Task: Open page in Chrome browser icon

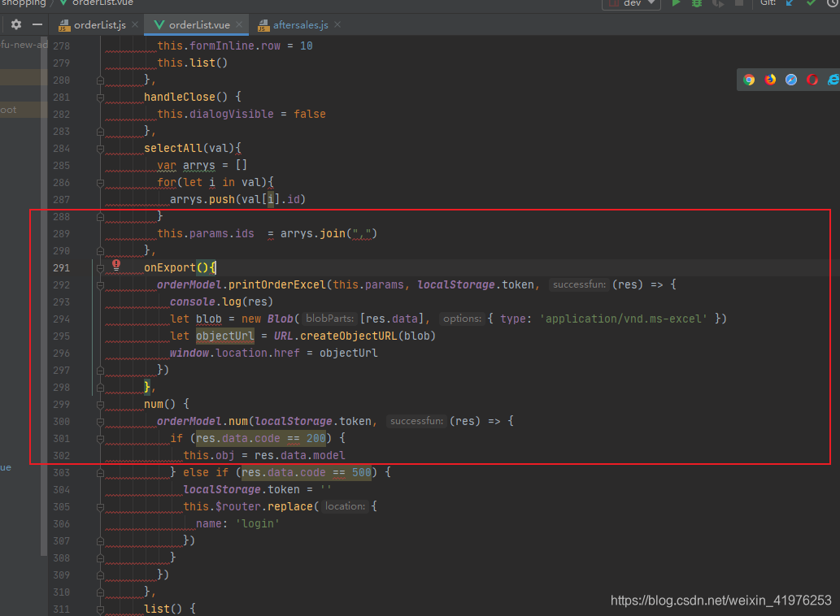Action: 749,80
